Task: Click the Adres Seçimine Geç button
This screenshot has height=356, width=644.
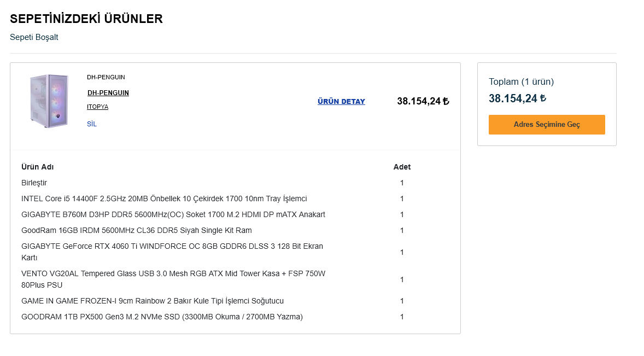Action: click(547, 125)
